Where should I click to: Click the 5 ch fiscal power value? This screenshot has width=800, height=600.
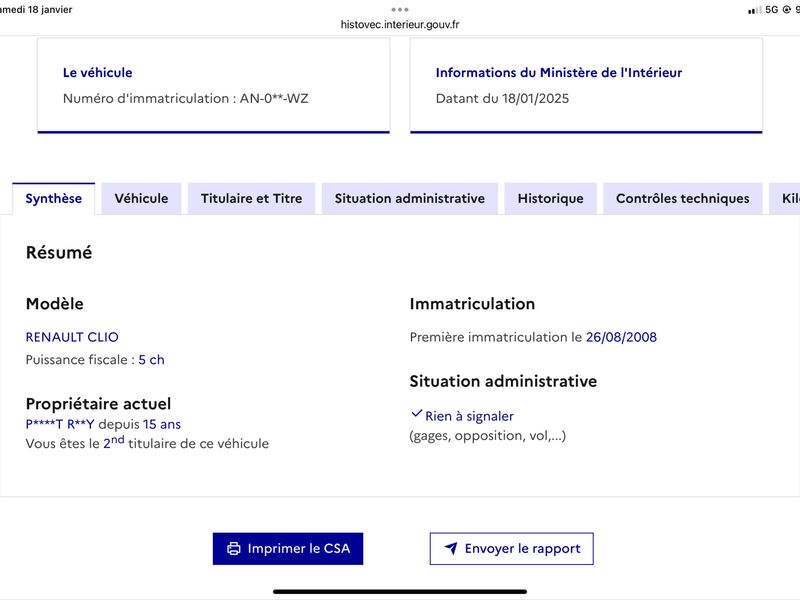coord(152,360)
